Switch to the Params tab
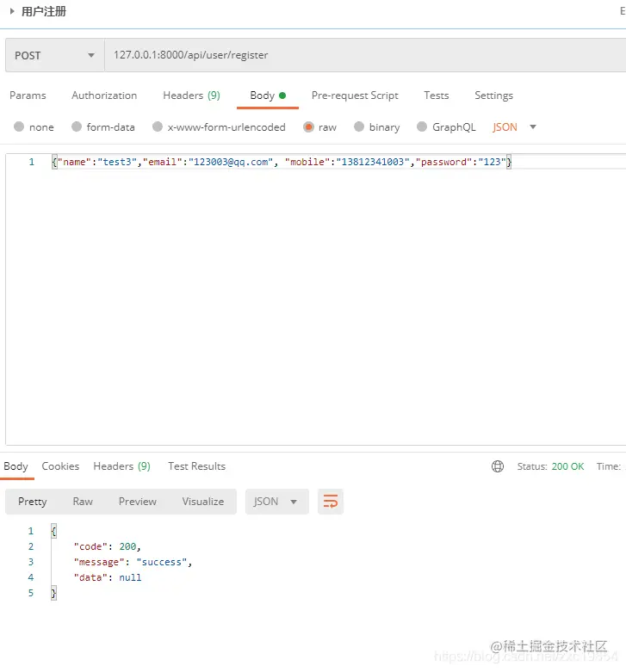The height and width of the screenshot is (672, 626). (x=28, y=96)
